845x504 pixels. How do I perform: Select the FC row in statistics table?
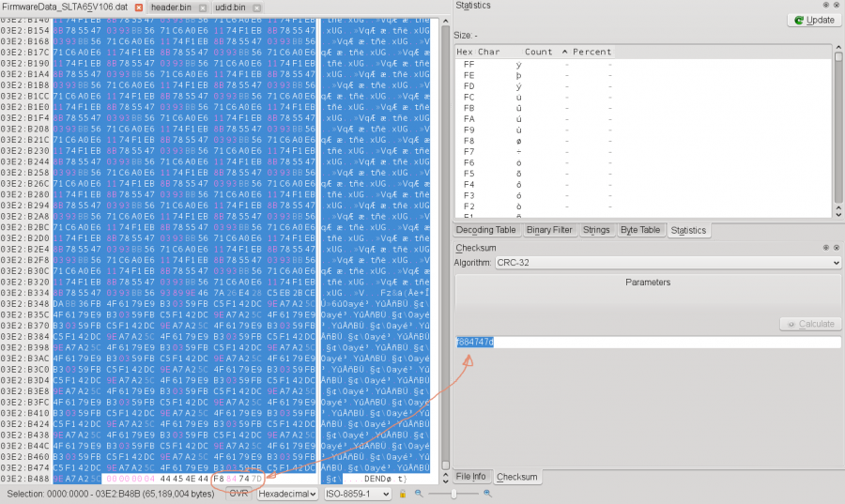[x=643, y=97]
